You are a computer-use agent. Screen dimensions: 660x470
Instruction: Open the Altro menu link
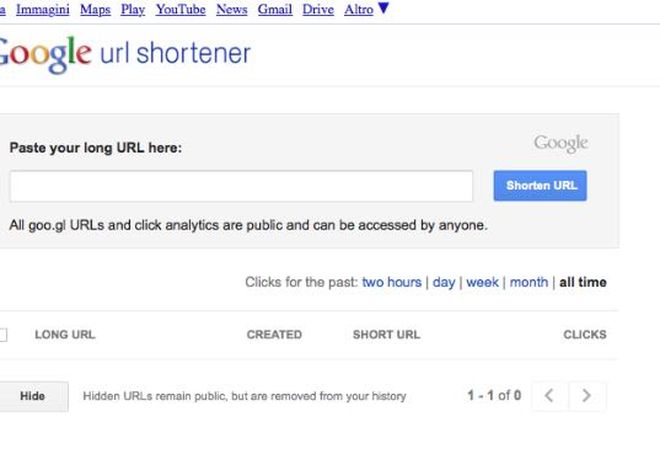[x=359, y=10]
